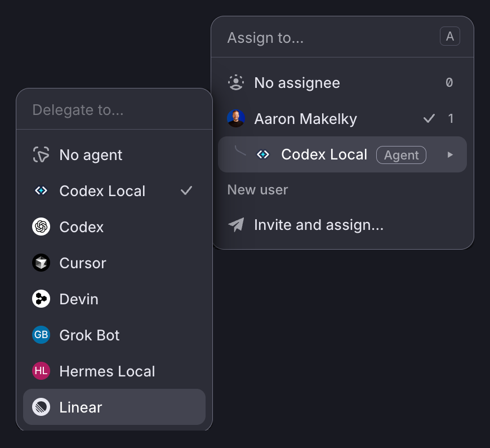The image size is (490, 448).
Task: Click the Linear logo icon
Action: pos(41,407)
